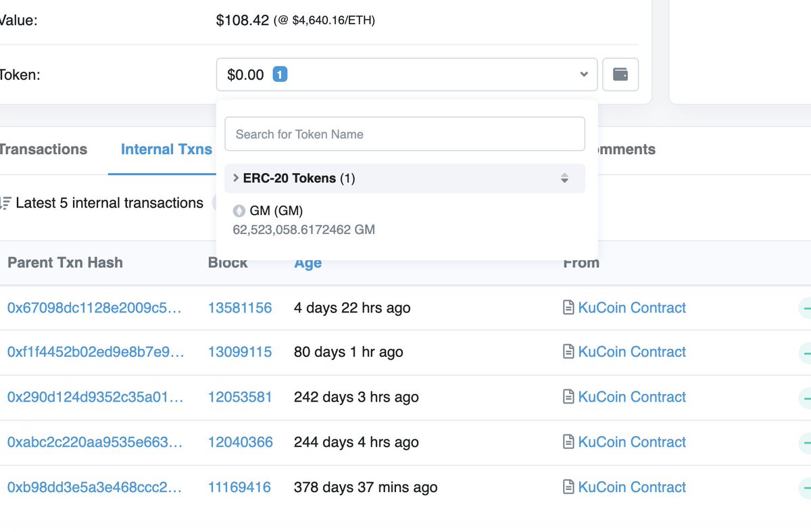Click the 244 days 4 hrs ago age
Viewport: 811px width, 532px height.
pos(356,442)
